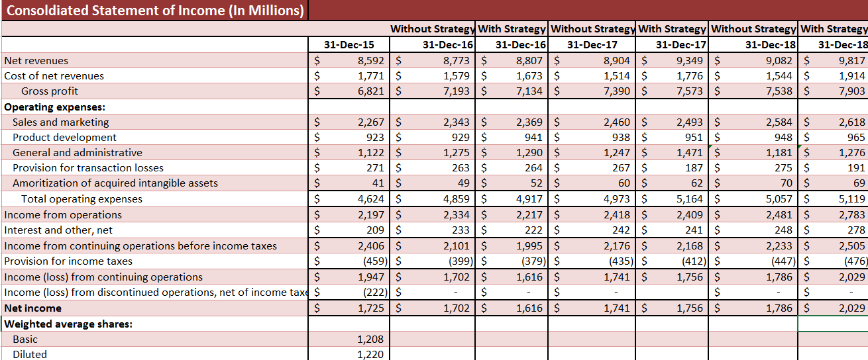This screenshot has width=868, height=360.
Task: Click the net revenues cell showing 9,817
Action: (x=851, y=60)
